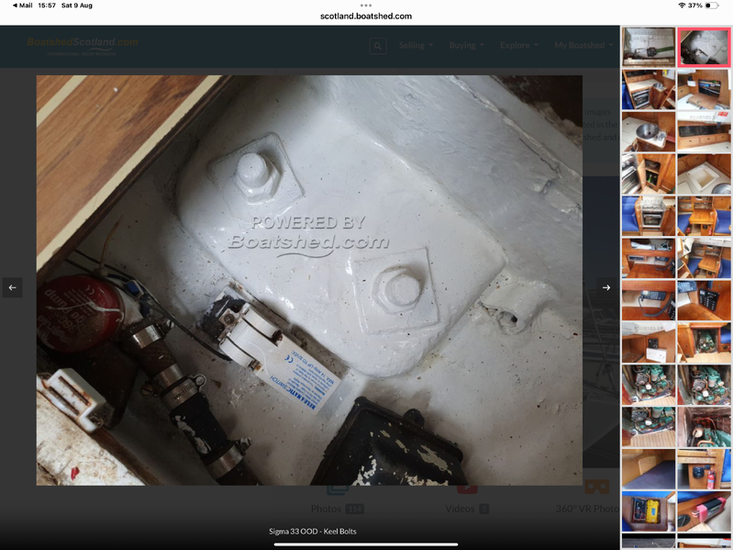This screenshot has height=550, width=733.
Task: Expand the Selling dropdown menu
Action: [x=415, y=46]
